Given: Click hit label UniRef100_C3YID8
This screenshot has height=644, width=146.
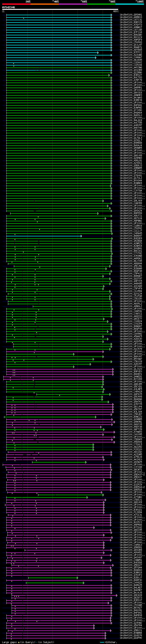Looking at the screenshot, I should coord(131,467).
